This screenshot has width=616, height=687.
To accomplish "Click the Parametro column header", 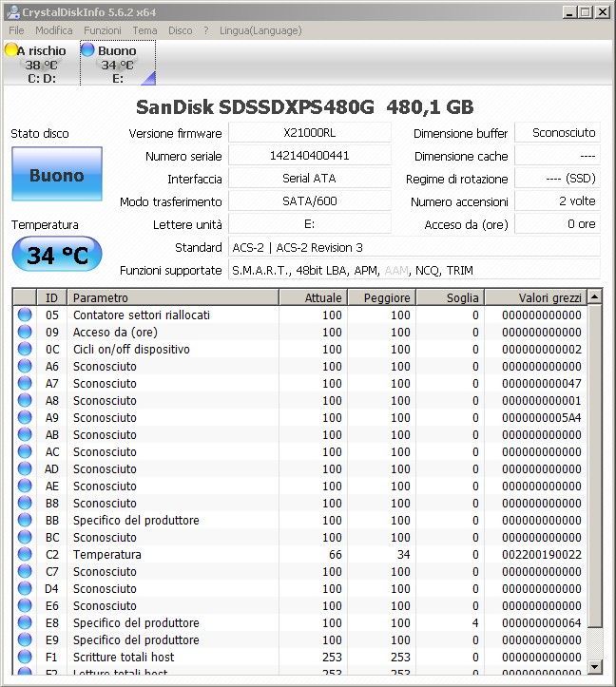I will coord(172,297).
